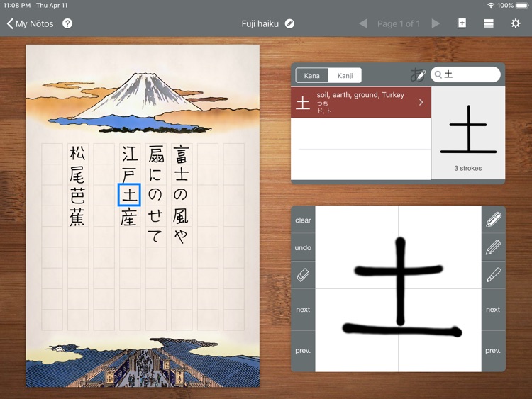Open the help question mark icon
This screenshot has height=399, width=532.
(x=67, y=23)
